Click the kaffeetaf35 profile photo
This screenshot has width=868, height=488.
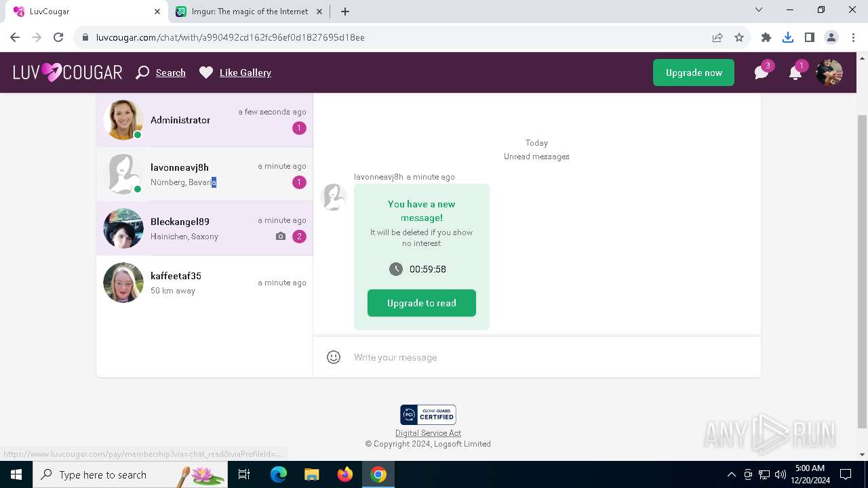point(123,283)
